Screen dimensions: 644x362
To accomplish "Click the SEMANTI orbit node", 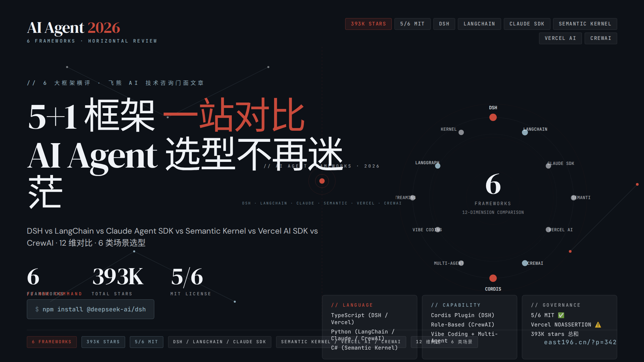I will coord(574,198).
